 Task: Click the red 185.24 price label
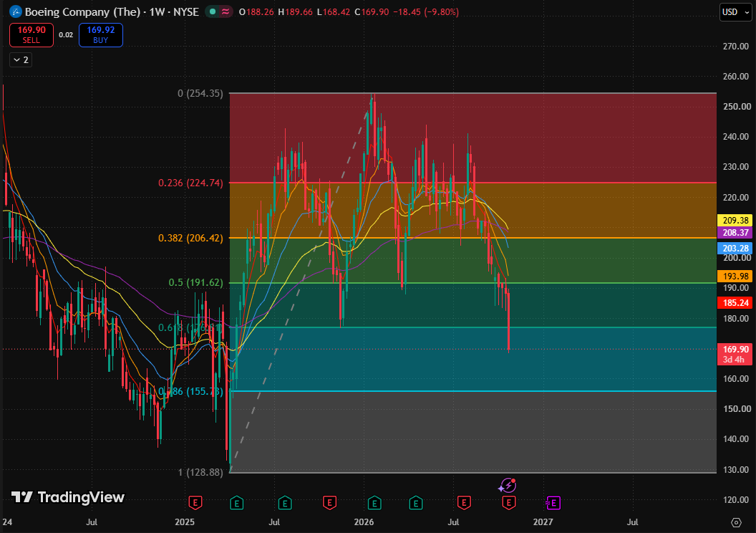pos(735,303)
